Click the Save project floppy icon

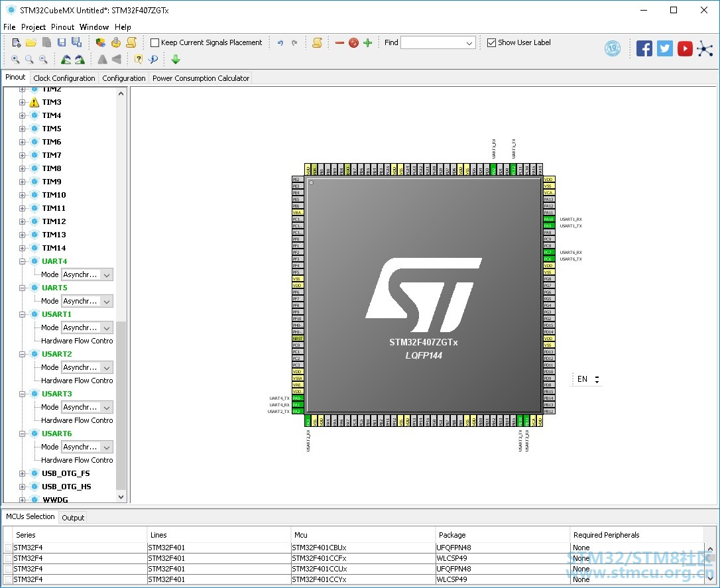tap(62, 42)
